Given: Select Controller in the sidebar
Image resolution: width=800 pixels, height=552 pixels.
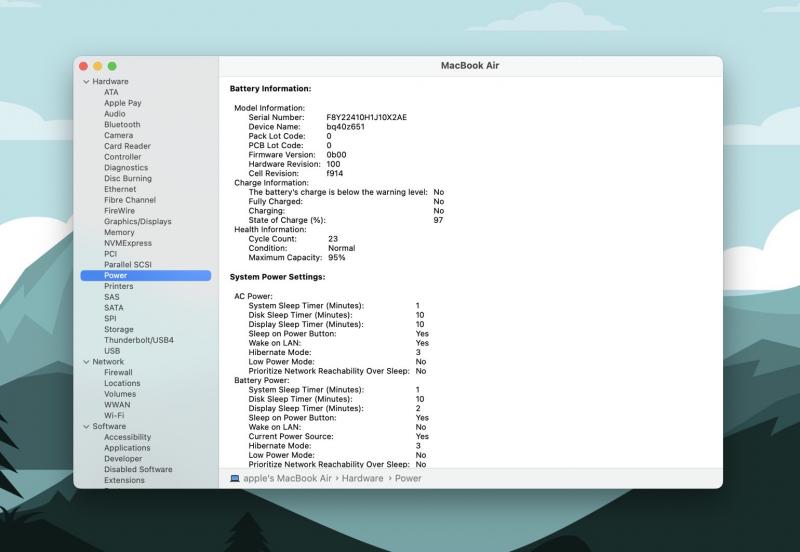Looking at the screenshot, I should tap(123, 157).
